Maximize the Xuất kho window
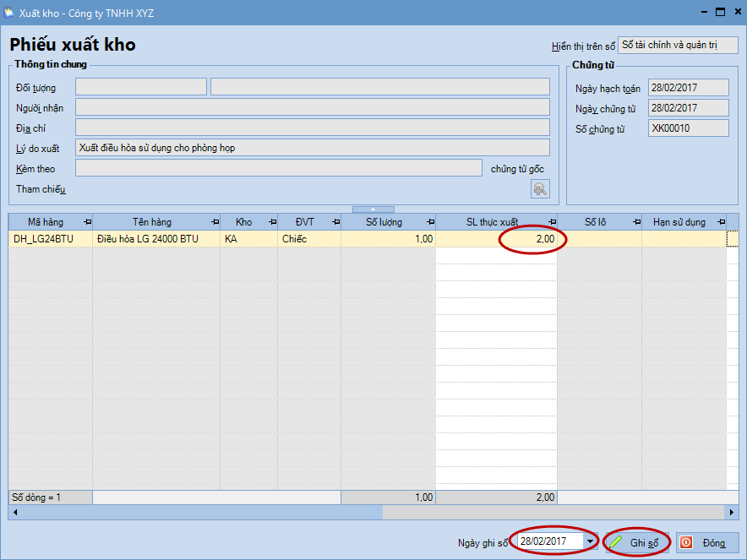This screenshot has height=560, width=747. (720, 12)
